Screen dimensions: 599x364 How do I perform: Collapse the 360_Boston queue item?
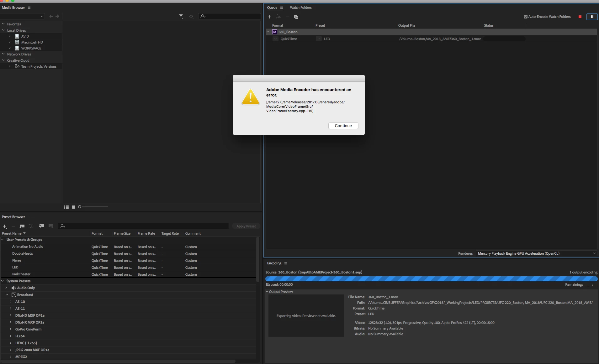point(268,32)
